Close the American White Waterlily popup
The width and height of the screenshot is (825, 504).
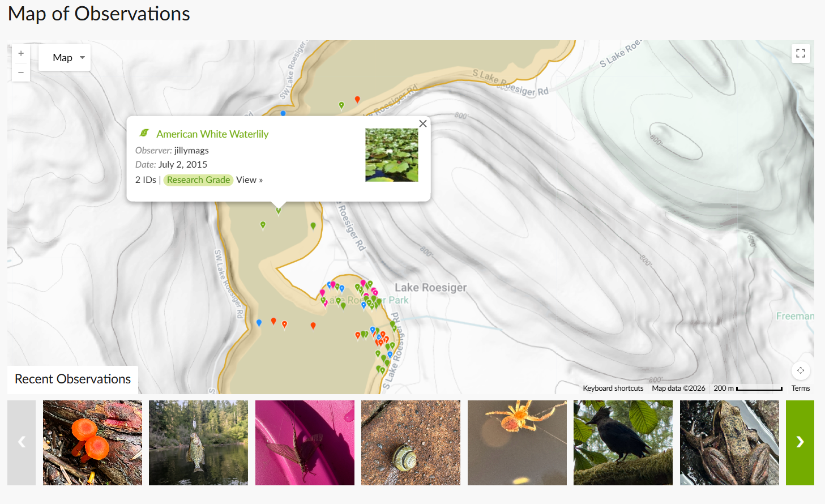[423, 123]
